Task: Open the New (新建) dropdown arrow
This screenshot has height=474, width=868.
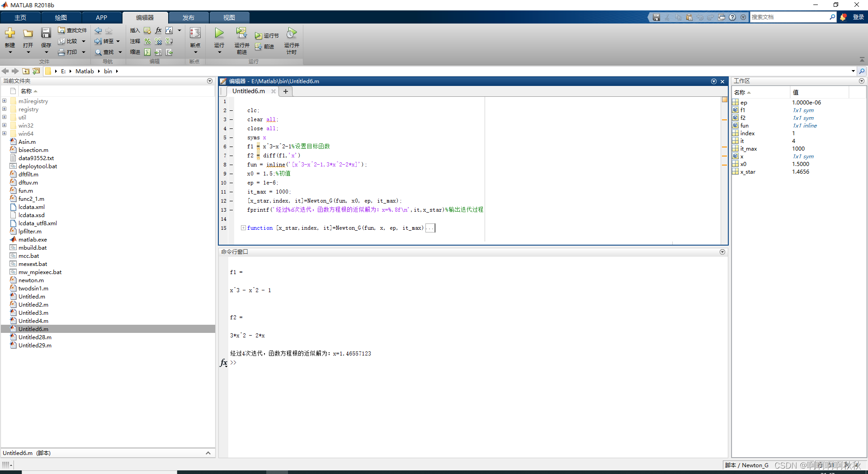Action: point(10,52)
